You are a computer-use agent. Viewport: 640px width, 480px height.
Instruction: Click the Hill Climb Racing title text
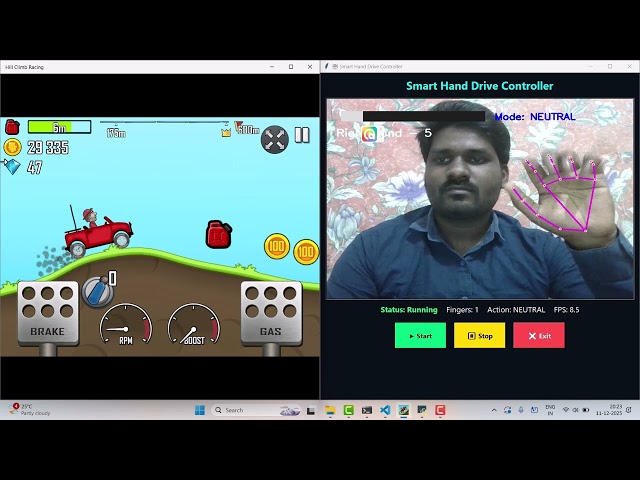coord(24,67)
